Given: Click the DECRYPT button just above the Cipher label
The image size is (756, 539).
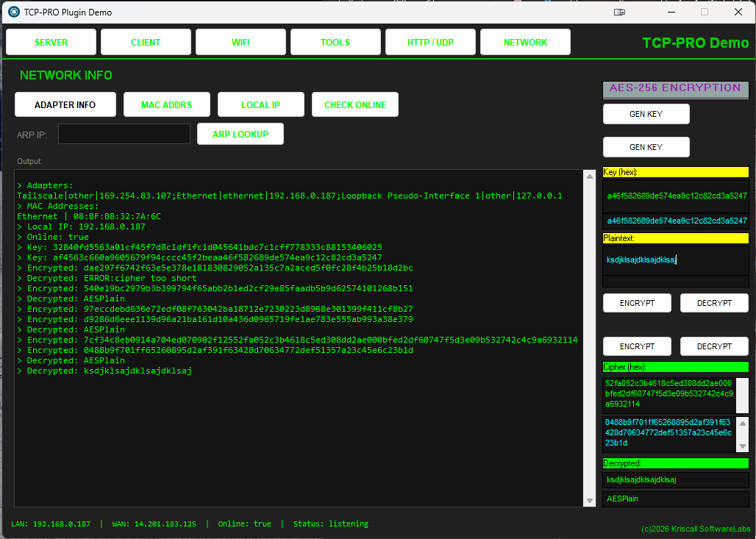Looking at the screenshot, I should (x=714, y=346).
